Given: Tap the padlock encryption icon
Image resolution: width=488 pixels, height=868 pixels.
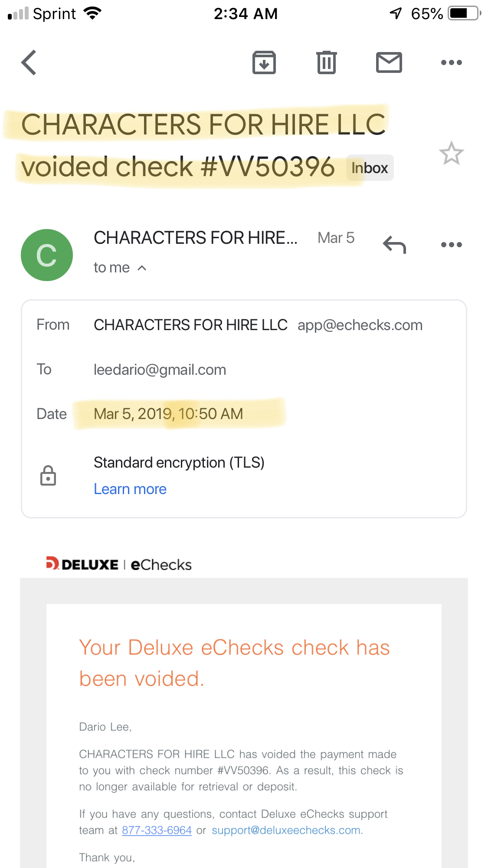Looking at the screenshot, I should click(x=48, y=475).
